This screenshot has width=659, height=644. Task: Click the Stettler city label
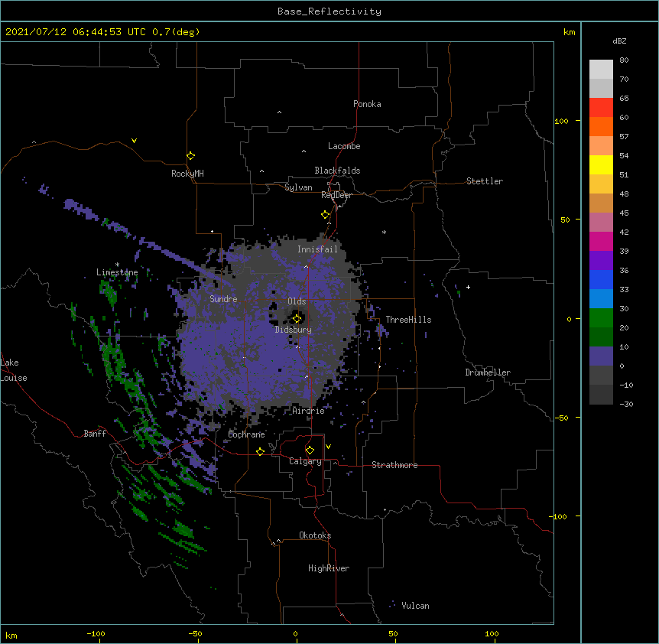click(x=485, y=181)
